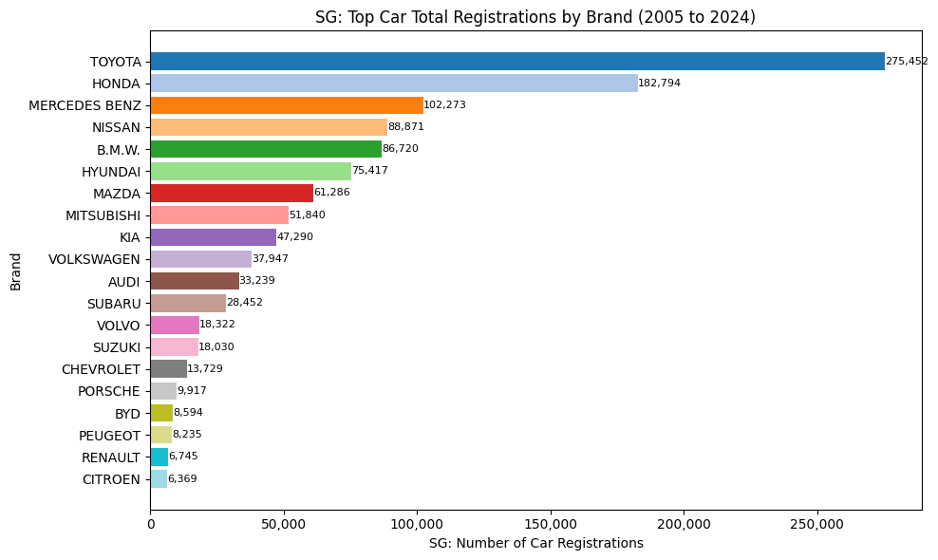Screen dimensions: 938x560
Task: Click the PORSCHE brand label
Action: (109, 391)
